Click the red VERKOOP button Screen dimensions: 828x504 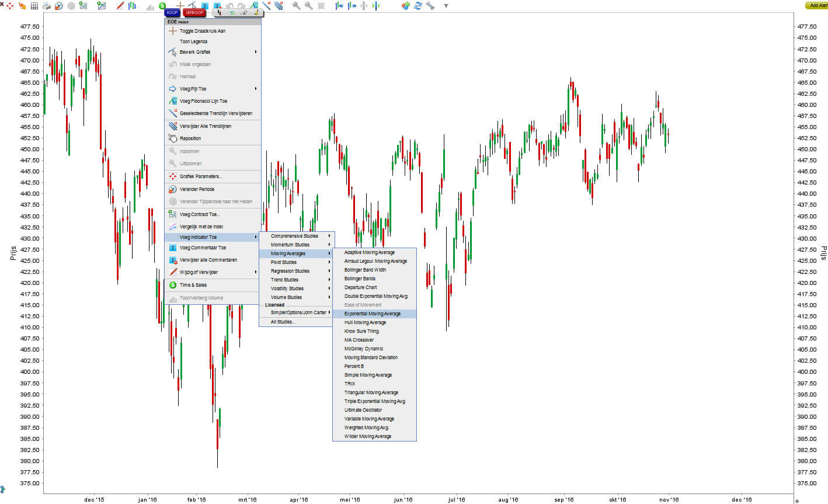tap(194, 12)
